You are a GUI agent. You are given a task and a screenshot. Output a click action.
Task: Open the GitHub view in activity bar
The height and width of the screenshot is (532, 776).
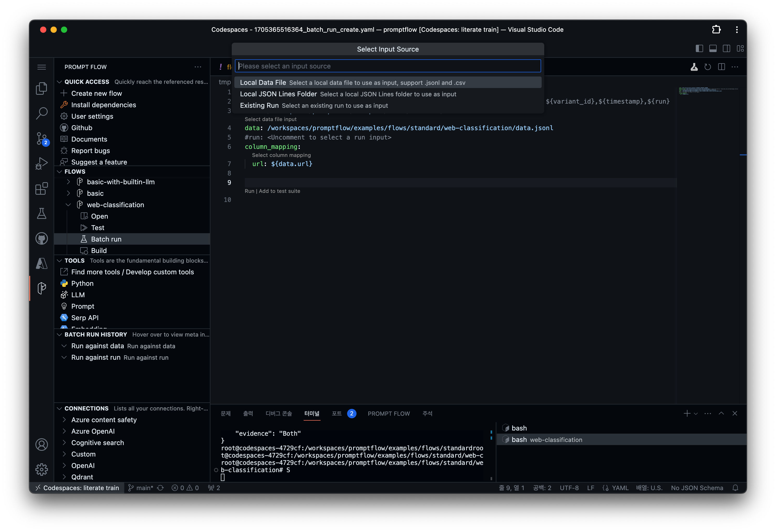pyautogui.click(x=41, y=239)
